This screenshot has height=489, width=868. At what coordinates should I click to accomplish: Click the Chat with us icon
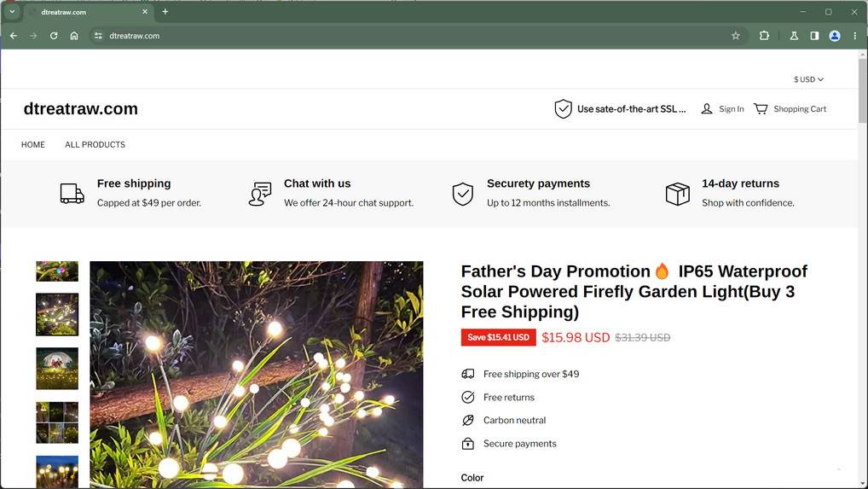coord(260,194)
